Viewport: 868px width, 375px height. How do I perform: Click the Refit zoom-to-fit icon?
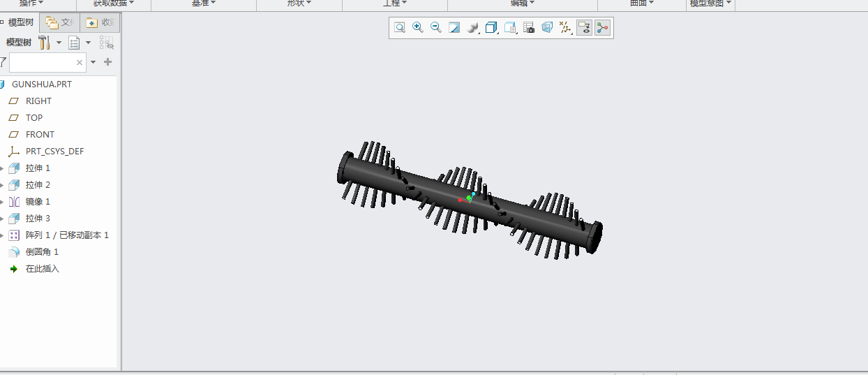(400, 28)
